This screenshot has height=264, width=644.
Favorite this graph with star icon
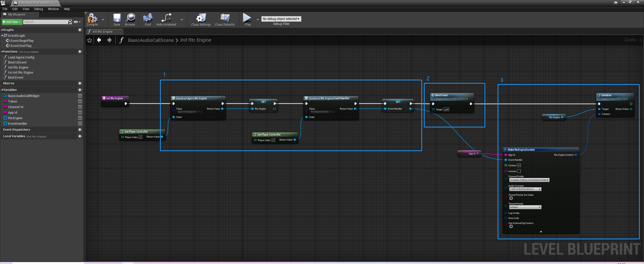pyautogui.click(x=90, y=40)
